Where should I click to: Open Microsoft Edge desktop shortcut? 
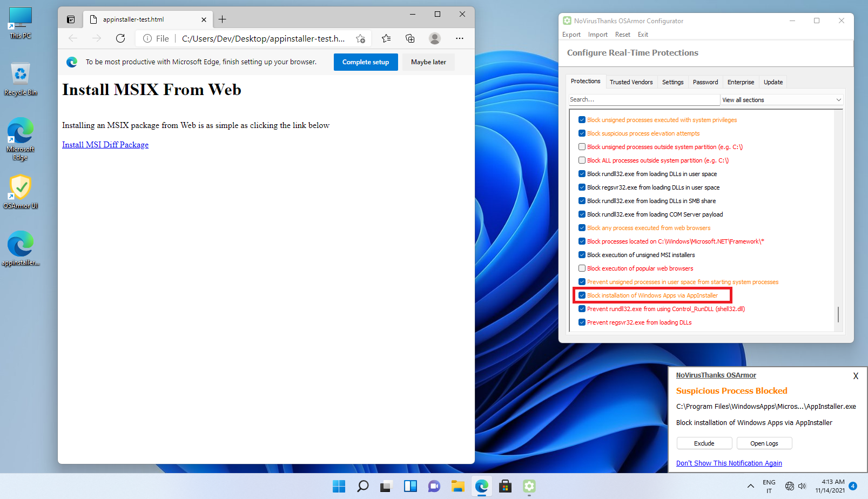click(21, 139)
